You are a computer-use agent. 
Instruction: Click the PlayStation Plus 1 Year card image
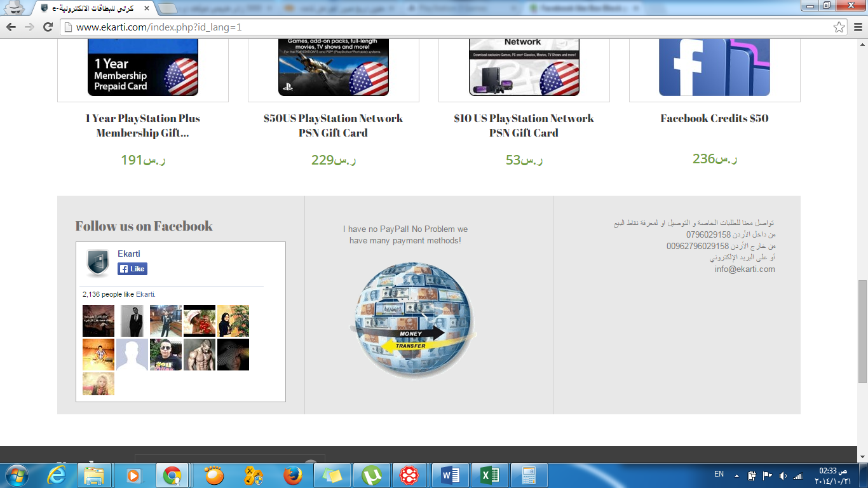(x=143, y=67)
